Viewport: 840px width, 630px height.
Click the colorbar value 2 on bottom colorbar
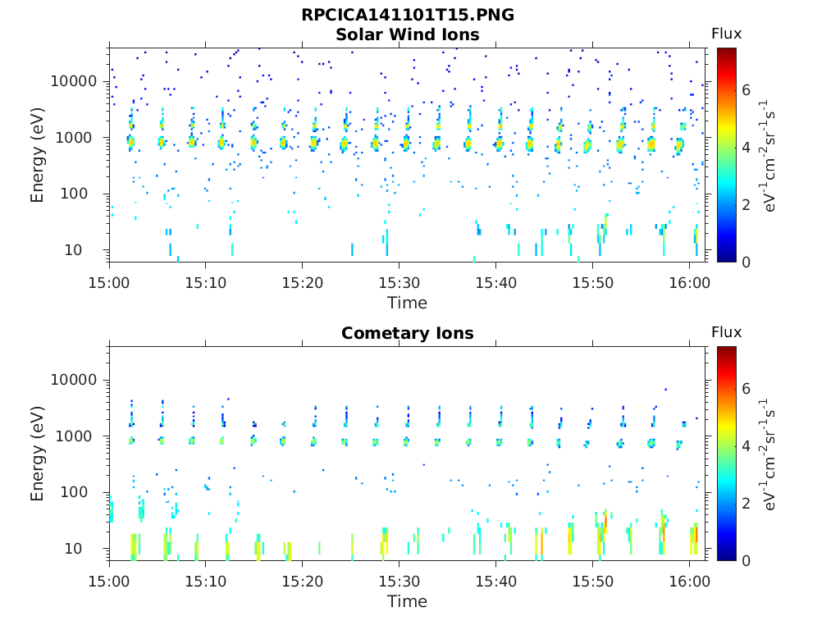(x=746, y=504)
